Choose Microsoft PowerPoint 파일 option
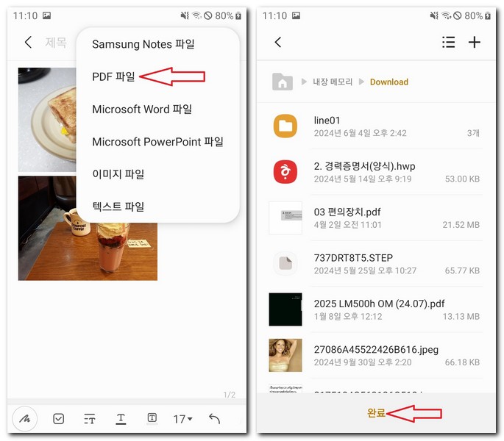 [157, 142]
